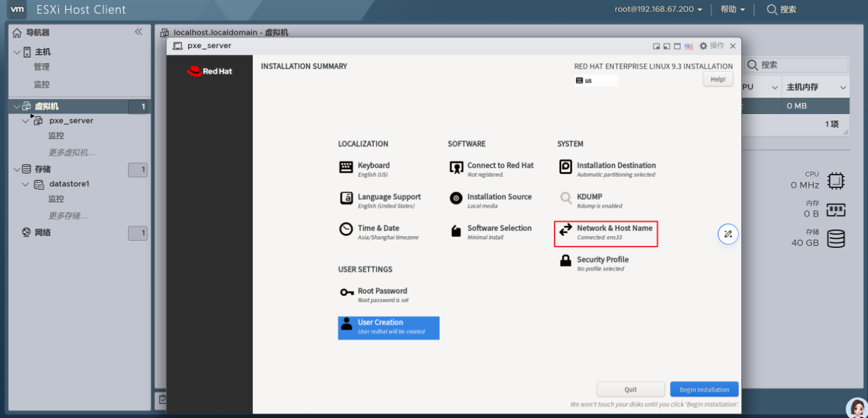The height and width of the screenshot is (418, 868).
Task: Open Connect to Red Hat registration
Action: pyautogui.click(x=492, y=169)
